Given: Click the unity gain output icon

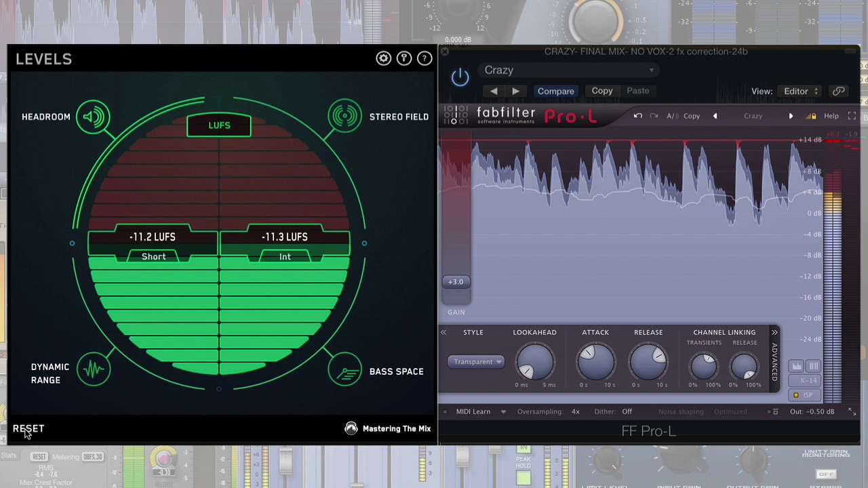Looking at the screenshot, I should coord(775,411).
